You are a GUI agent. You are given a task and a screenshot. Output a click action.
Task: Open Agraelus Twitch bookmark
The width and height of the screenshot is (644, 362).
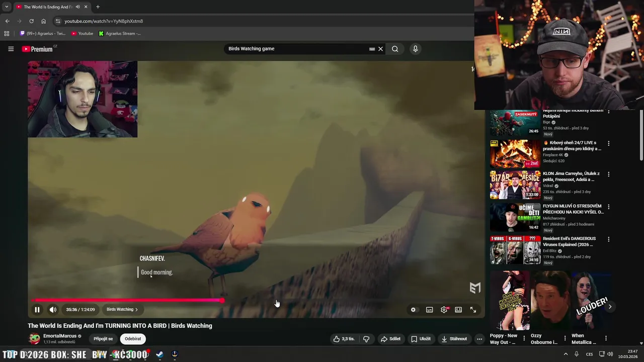42,34
